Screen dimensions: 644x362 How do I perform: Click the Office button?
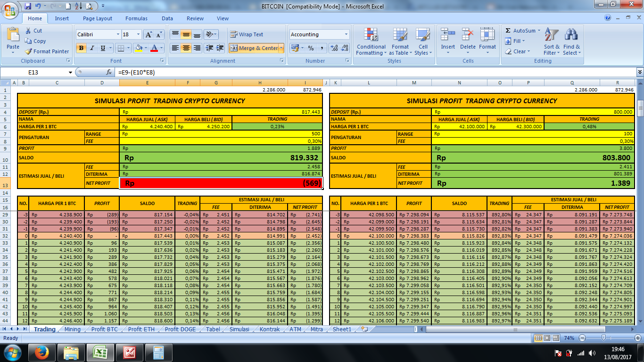click(x=10, y=10)
